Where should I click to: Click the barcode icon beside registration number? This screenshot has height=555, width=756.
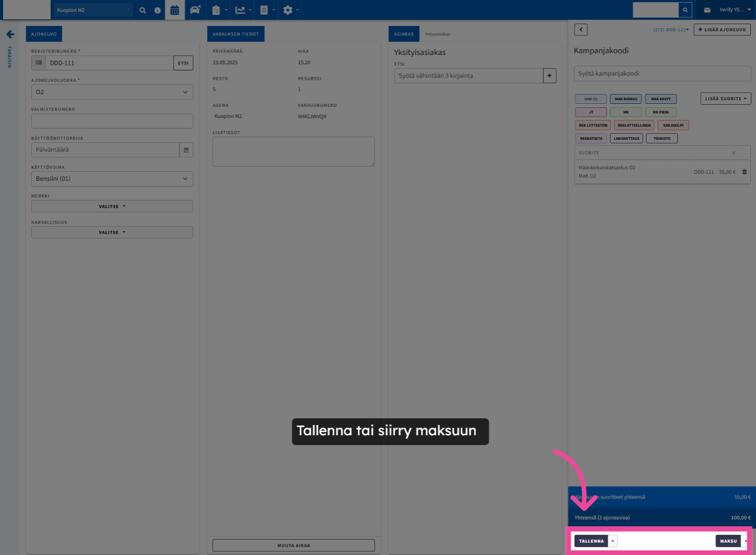coord(39,63)
